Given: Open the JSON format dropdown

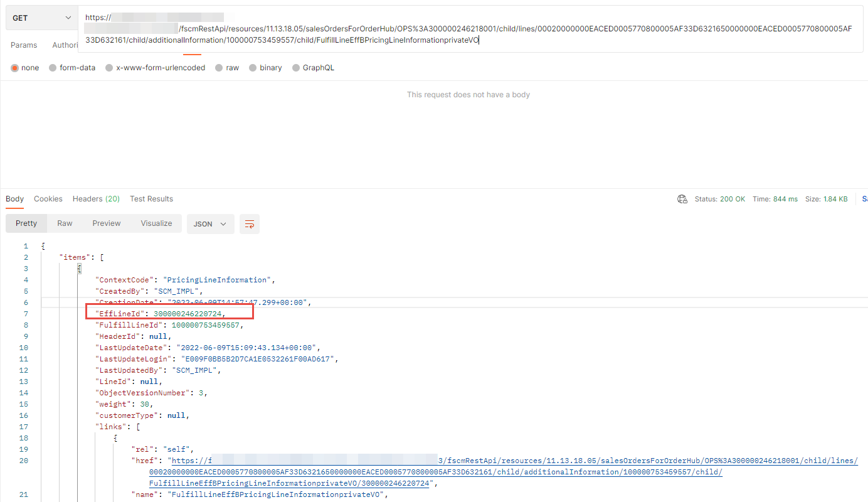Looking at the screenshot, I should [210, 224].
